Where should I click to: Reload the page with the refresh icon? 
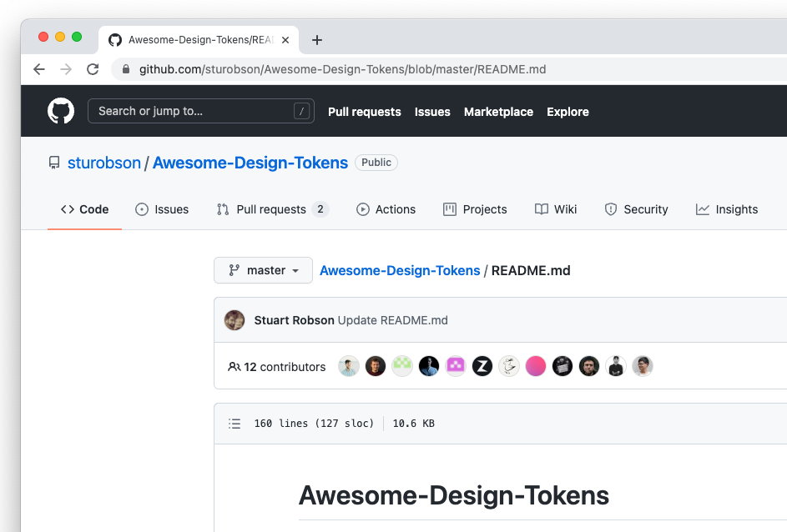93,69
